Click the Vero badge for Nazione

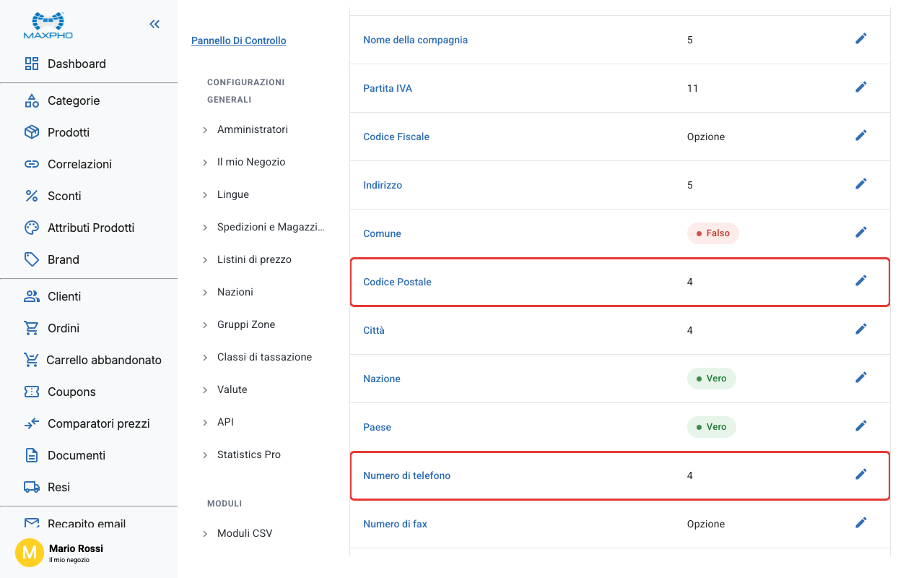tap(712, 379)
